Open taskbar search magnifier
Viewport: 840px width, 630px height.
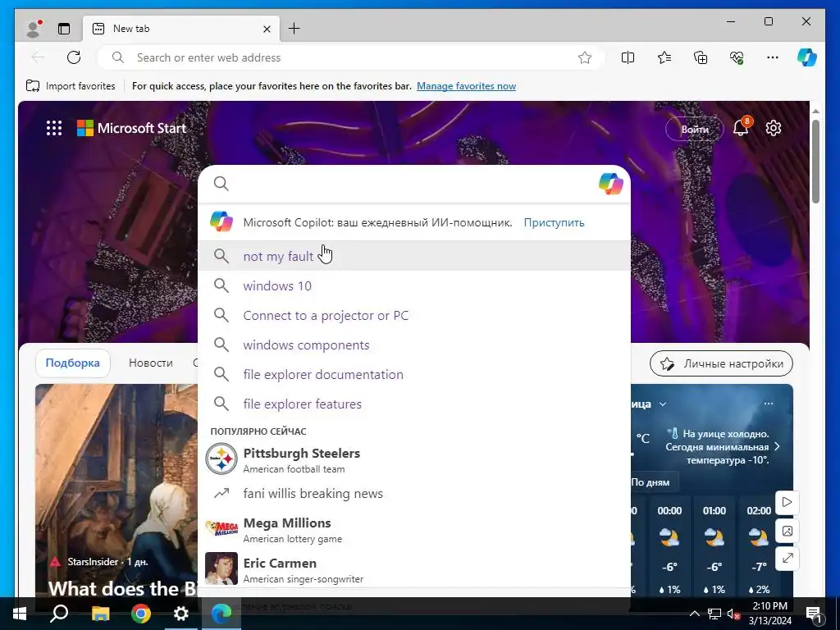click(59, 614)
